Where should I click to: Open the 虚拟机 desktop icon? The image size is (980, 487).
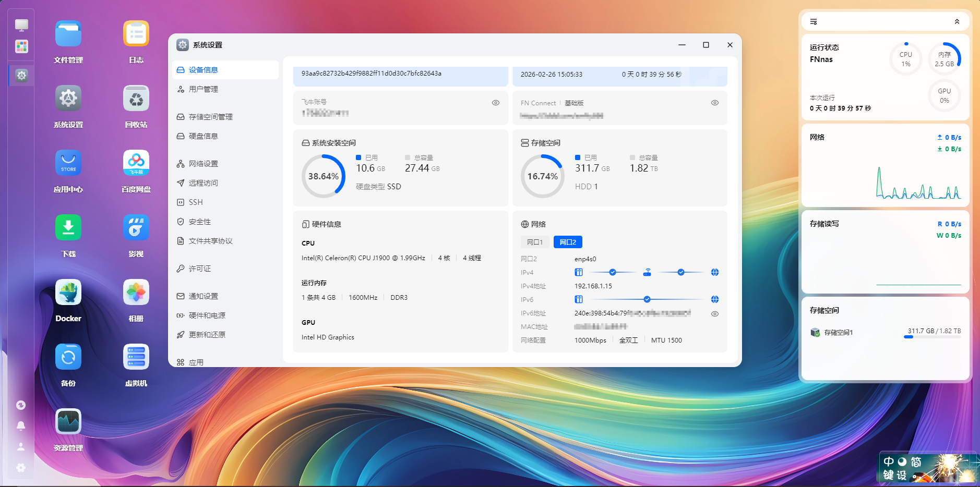136,357
